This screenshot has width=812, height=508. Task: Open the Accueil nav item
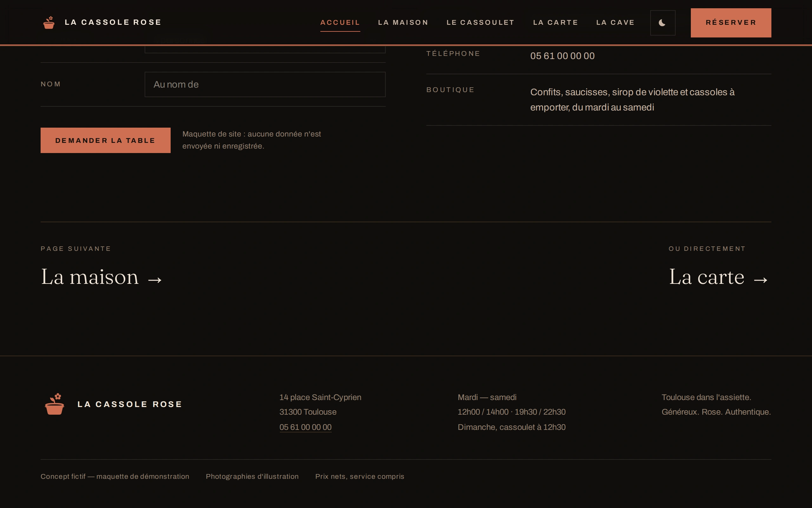pyautogui.click(x=340, y=23)
